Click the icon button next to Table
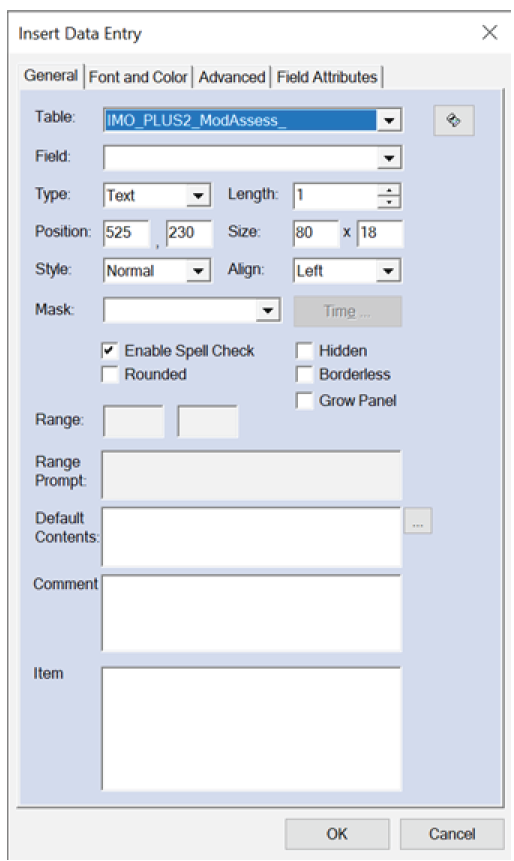514x861 pixels. coord(454,120)
